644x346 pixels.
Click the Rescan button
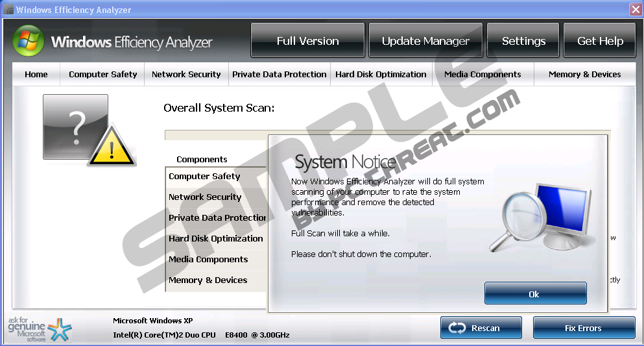481,328
